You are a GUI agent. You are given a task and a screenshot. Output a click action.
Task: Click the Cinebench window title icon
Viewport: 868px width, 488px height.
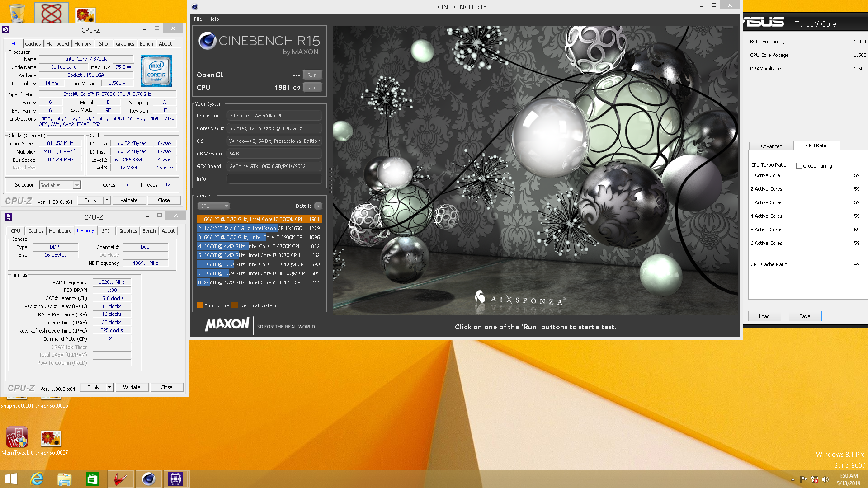195,7
